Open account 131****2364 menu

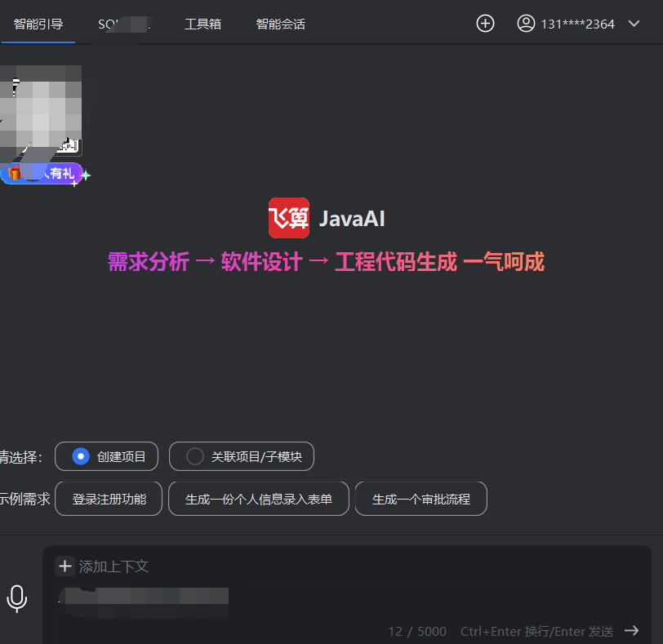click(x=577, y=24)
